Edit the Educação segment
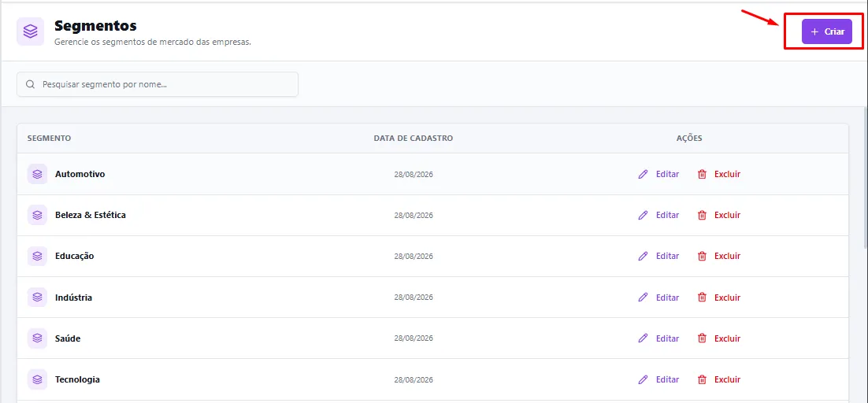The width and height of the screenshot is (868, 403). pyautogui.click(x=658, y=256)
